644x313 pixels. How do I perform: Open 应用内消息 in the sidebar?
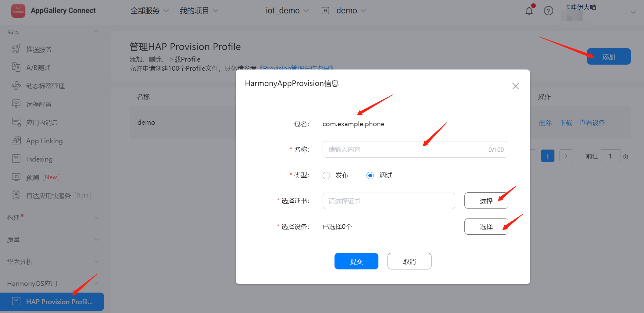42,123
